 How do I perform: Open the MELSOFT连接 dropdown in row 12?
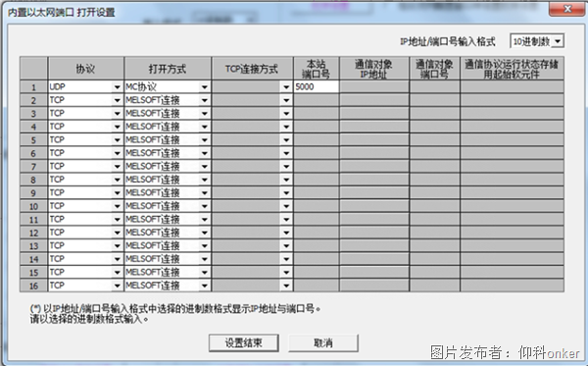(205, 233)
